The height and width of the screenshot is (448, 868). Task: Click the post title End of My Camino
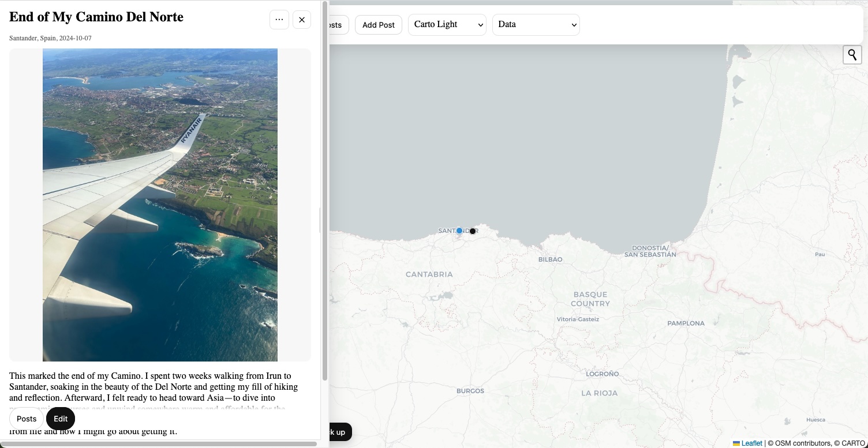point(96,17)
